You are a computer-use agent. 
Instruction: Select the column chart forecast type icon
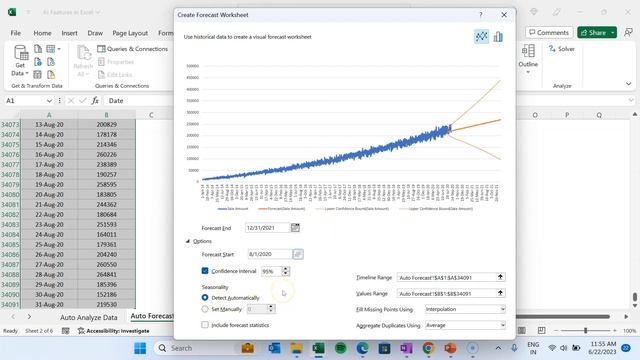pos(498,37)
